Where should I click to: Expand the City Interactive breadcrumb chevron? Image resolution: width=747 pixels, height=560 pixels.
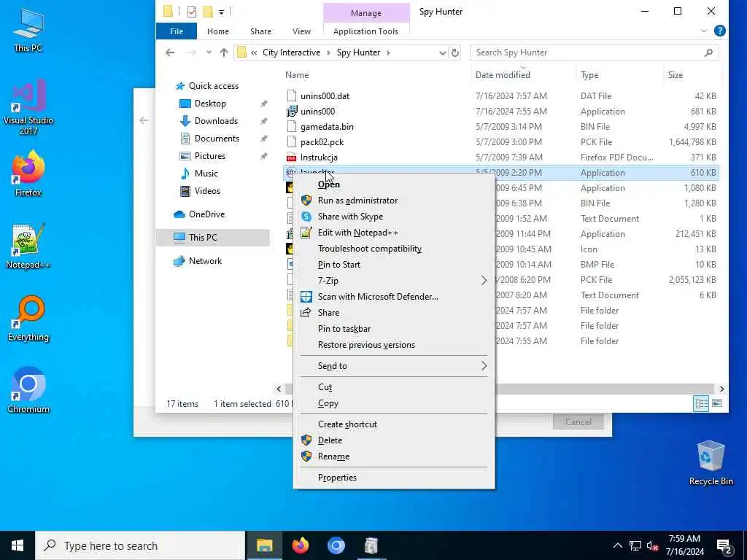click(x=328, y=52)
